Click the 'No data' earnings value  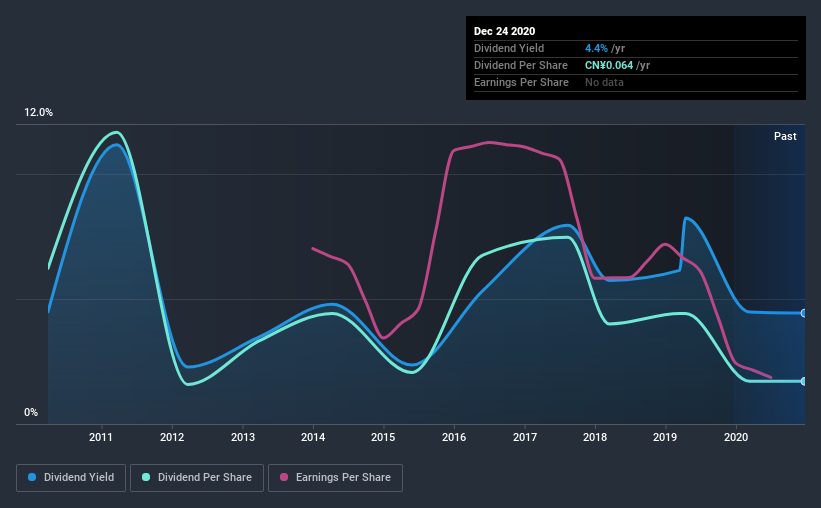[x=604, y=82]
